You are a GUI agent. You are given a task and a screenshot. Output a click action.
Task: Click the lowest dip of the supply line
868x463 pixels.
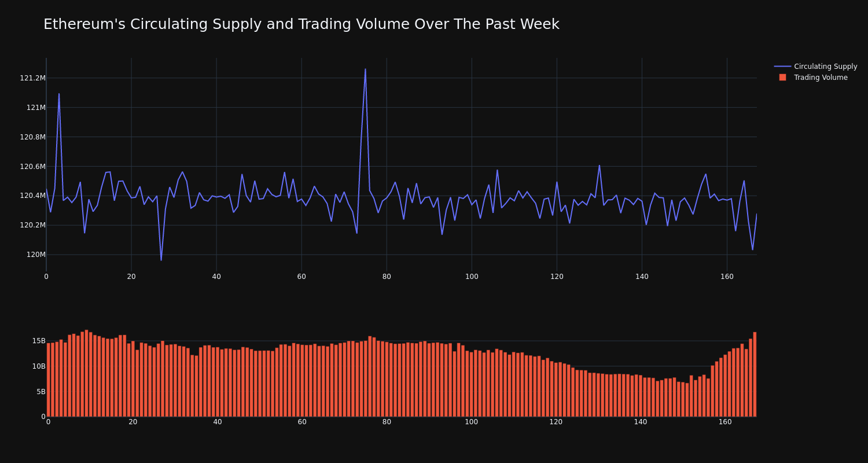[x=161, y=260]
